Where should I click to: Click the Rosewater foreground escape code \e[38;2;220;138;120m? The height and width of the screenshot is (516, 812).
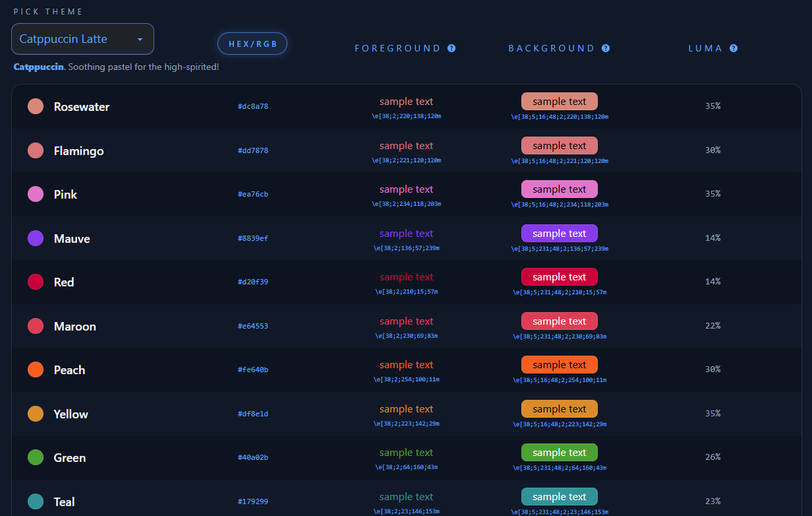[x=407, y=116]
